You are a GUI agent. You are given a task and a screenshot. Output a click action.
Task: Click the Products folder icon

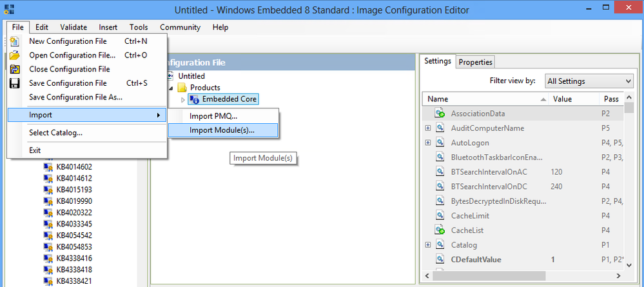[x=182, y=88]
